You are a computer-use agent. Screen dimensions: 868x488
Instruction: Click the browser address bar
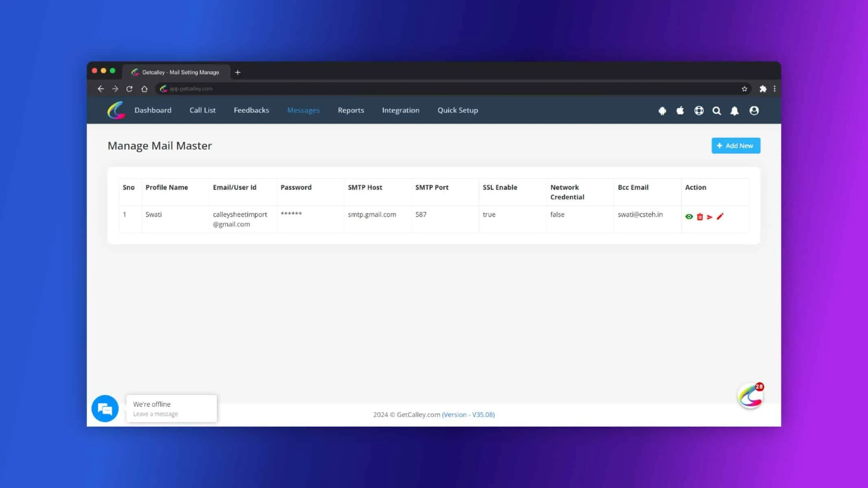(448, 89)
